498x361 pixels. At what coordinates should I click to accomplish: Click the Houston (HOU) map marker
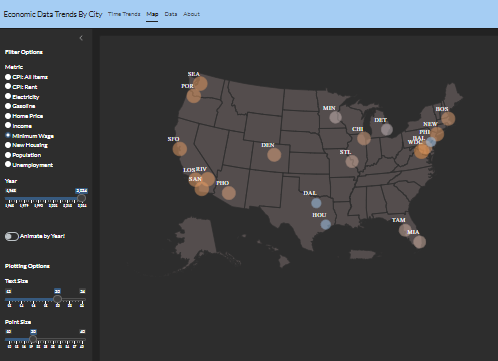coord(326,225)
